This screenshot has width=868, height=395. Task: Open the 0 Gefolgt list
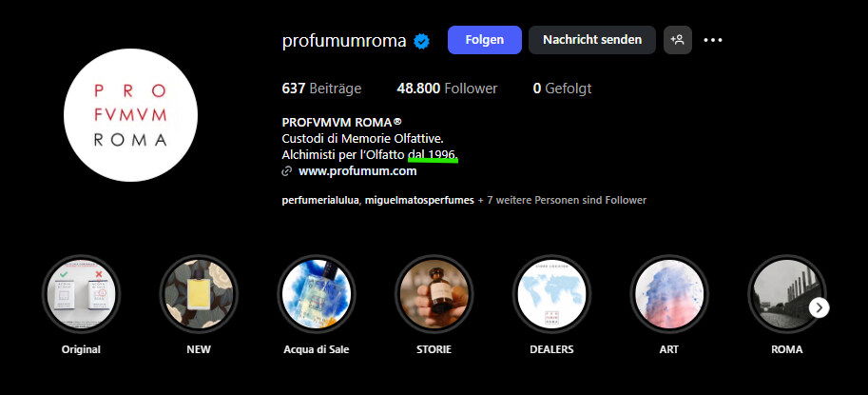point(563,89)
